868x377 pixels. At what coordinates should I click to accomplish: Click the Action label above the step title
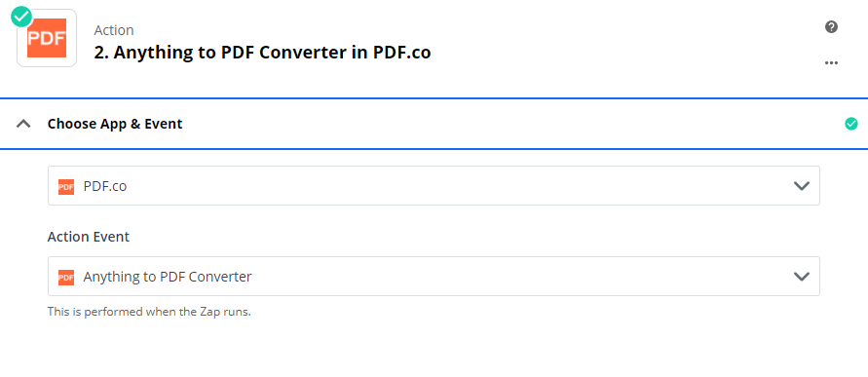114,30
